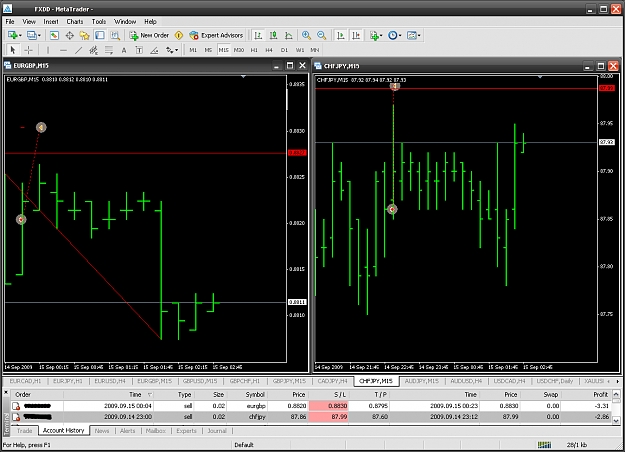Click the Time column sort arrow
625x452 pixels.
(x=150, y=395)
